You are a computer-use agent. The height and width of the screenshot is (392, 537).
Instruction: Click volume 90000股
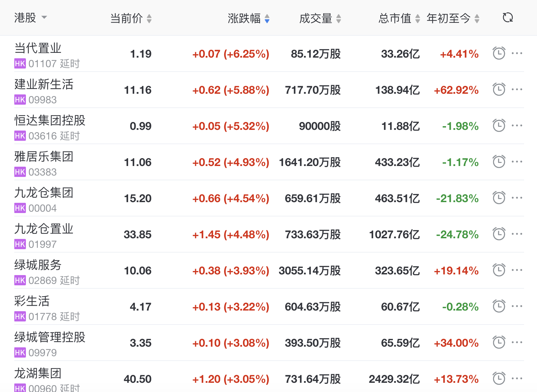[320, 126]
